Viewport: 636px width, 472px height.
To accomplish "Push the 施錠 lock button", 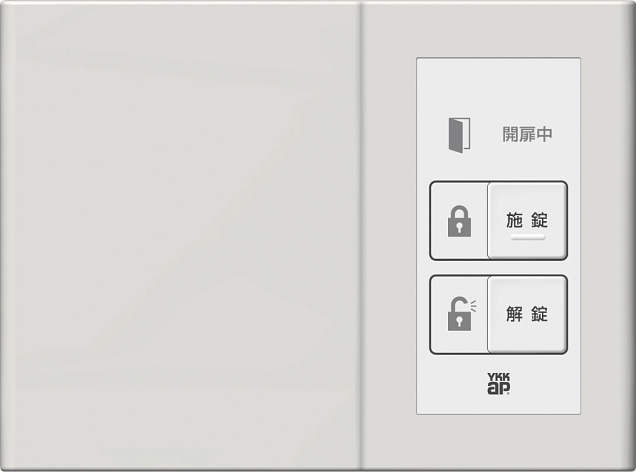I will click(x=527, y=220).
